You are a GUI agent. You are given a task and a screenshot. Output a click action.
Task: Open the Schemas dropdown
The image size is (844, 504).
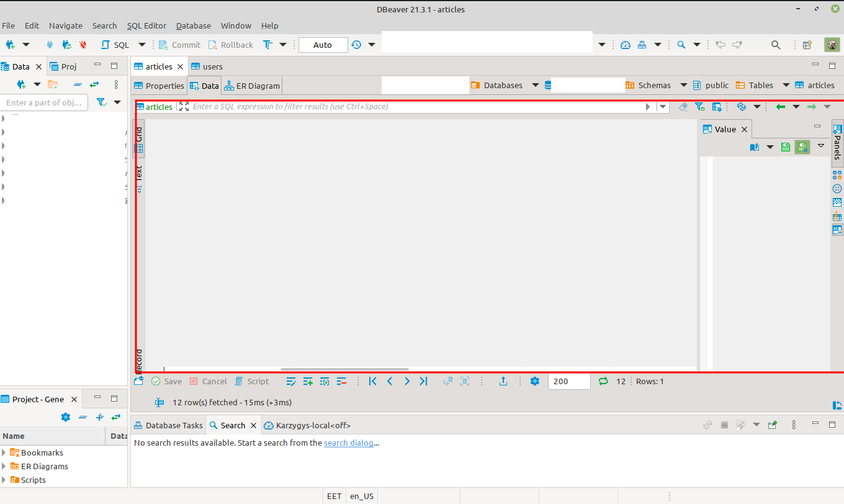click(x=683, y=85)
